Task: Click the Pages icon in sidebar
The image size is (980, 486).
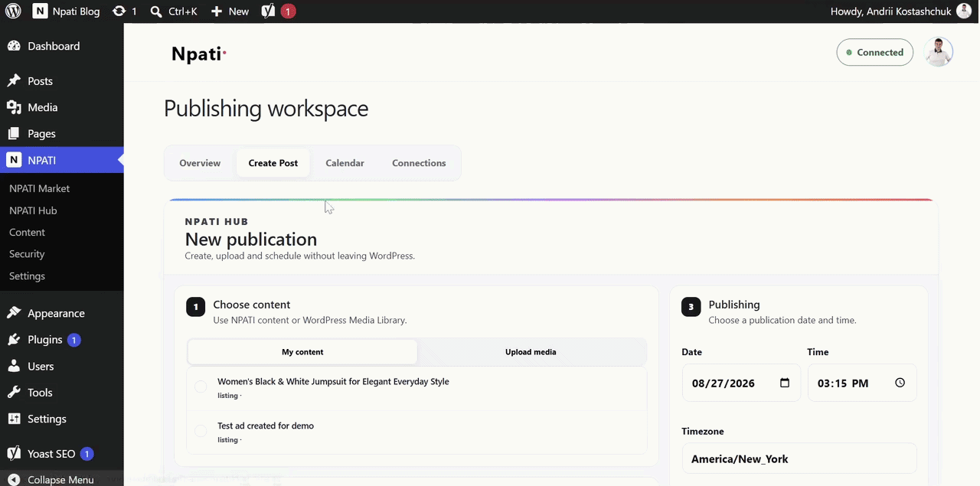Action: 14,133
